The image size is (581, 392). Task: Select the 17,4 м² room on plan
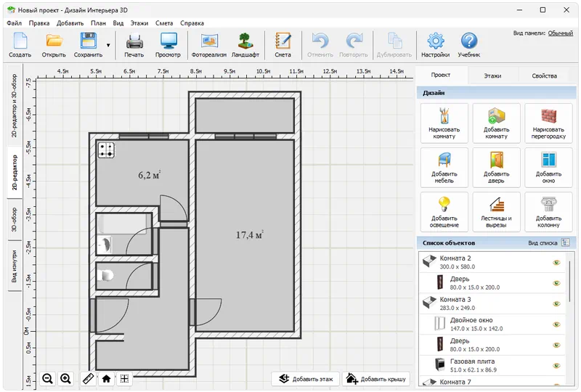pyautogui.click(x=245, y=235)
